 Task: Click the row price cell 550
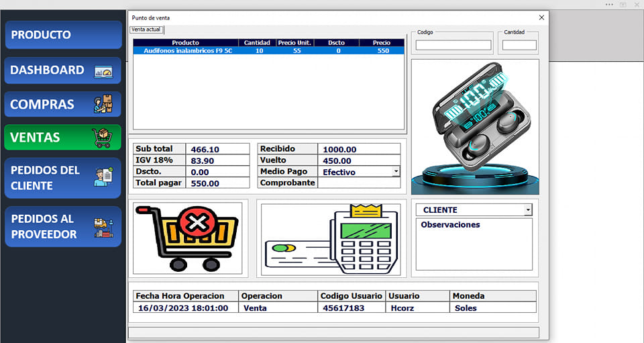pos(383,51)
